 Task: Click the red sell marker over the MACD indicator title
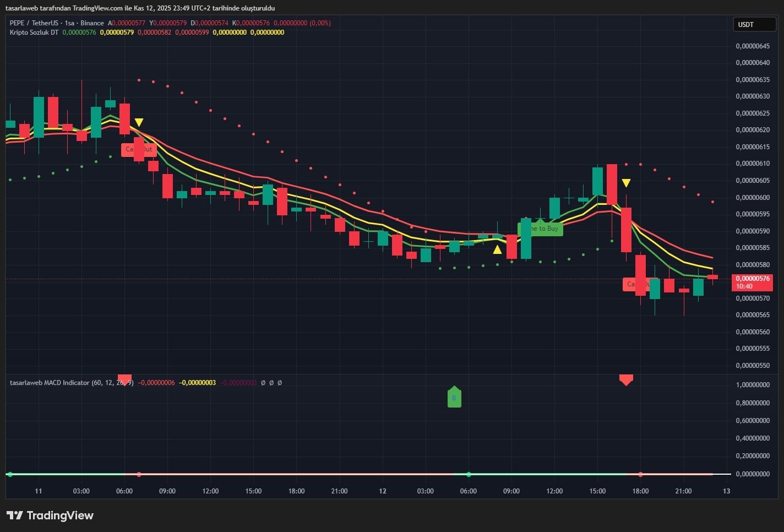click(125, 380)
